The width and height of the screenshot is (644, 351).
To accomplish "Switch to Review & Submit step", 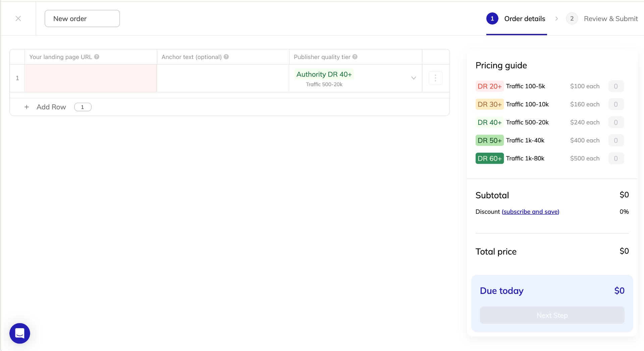I will (610, 19).
